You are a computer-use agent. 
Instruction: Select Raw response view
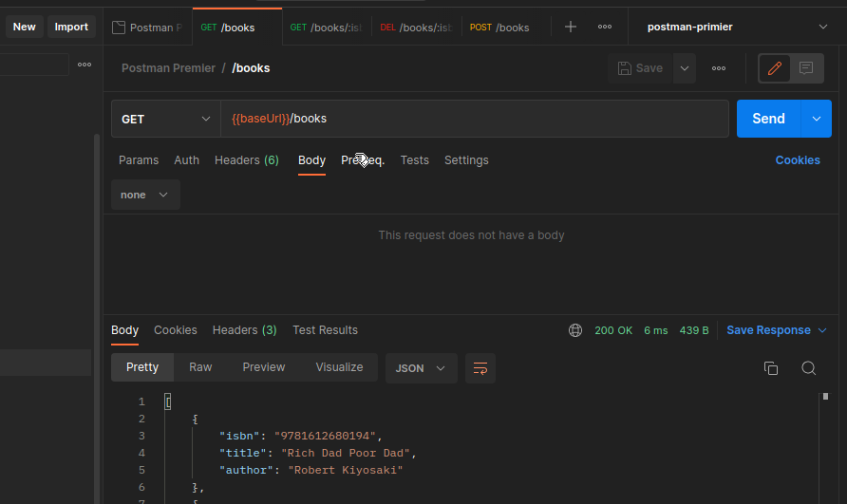click(200, 367)
